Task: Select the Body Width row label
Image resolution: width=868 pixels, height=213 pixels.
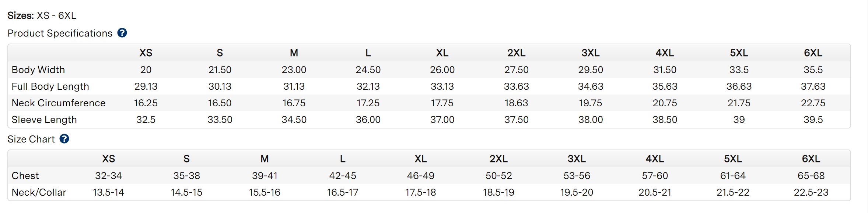Action: (x=38, y=70)
